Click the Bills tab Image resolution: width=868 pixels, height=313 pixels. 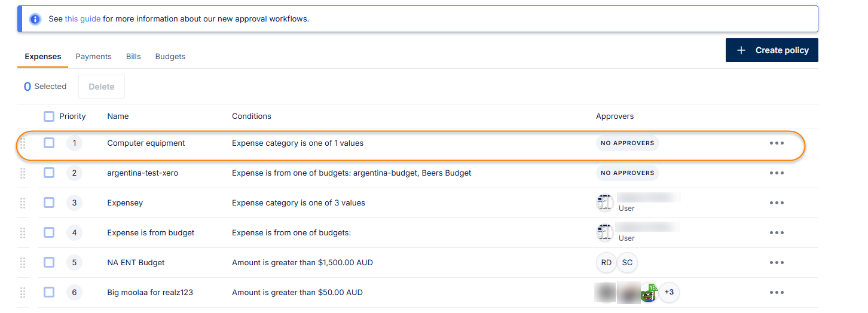point(133,57)
